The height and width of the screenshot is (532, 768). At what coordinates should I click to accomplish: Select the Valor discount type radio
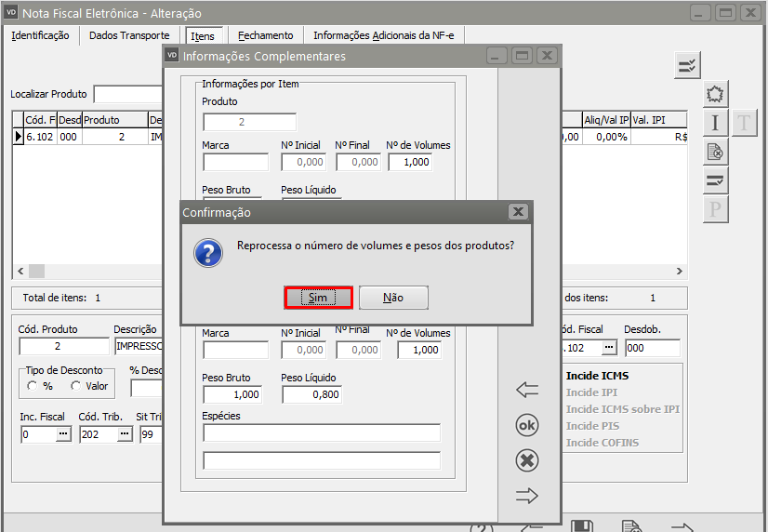[x=75, y=386]
